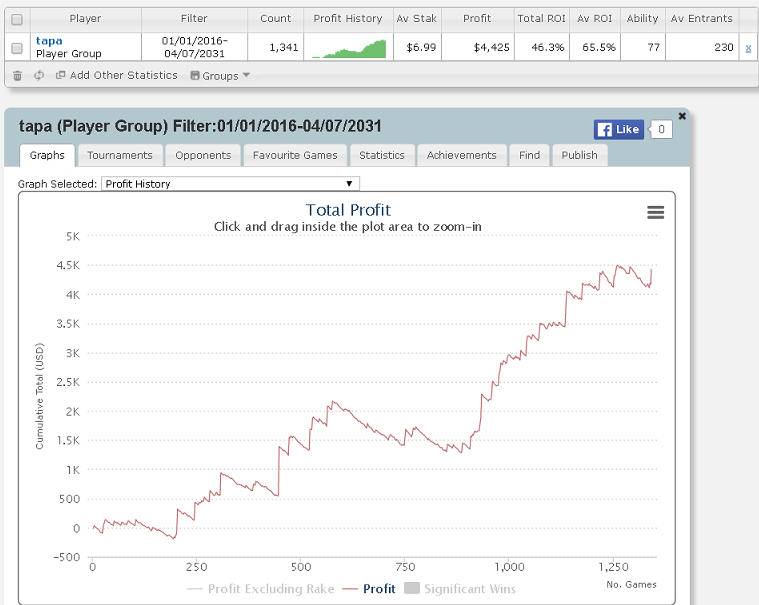Sort by Player column header
This screenshot has height=605, width=759.
coord(85,19)
